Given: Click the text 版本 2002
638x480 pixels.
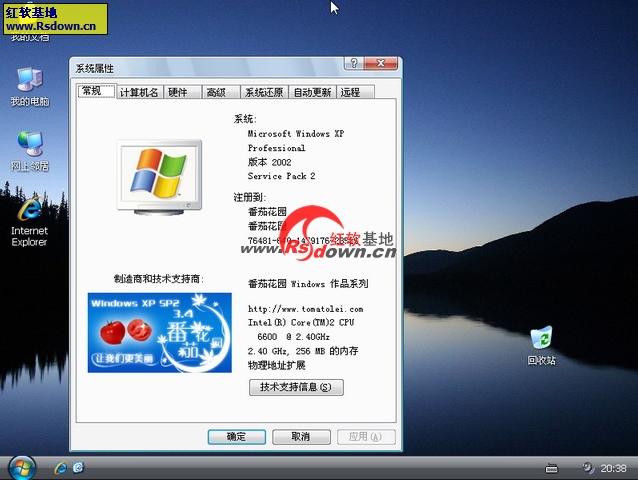Looking at the screenshot, I should coord(269,162).
